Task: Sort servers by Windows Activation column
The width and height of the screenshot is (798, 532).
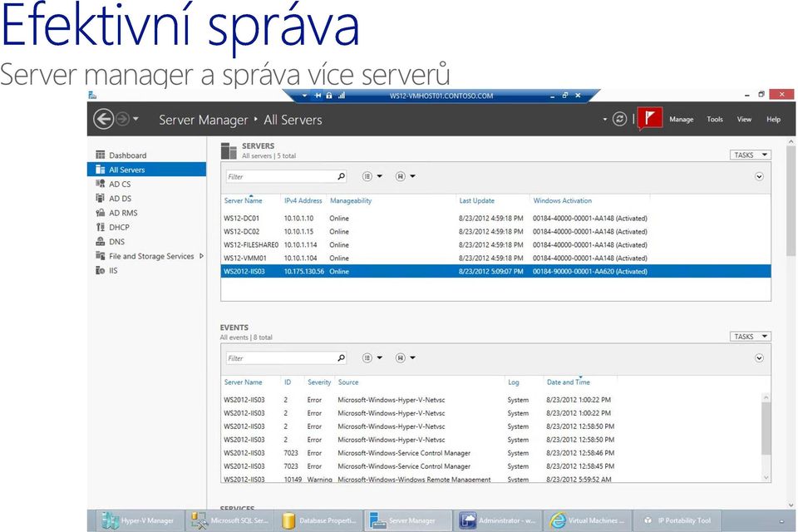Action: (x=563, y=200)
